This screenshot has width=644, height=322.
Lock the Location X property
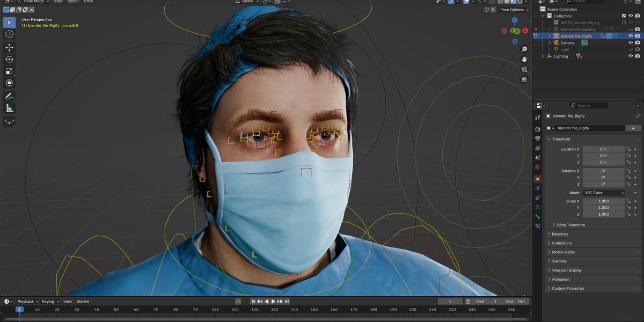point(628,149)
